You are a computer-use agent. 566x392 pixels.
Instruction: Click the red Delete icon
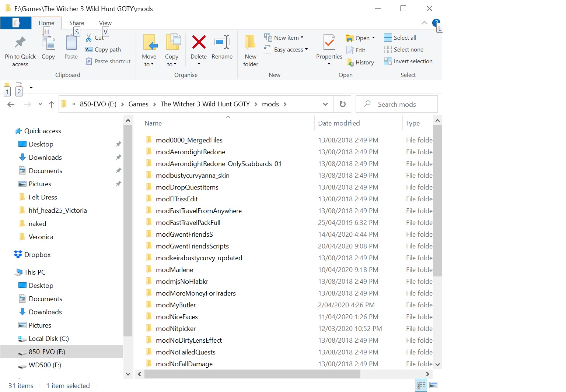[x=199, y=42]
